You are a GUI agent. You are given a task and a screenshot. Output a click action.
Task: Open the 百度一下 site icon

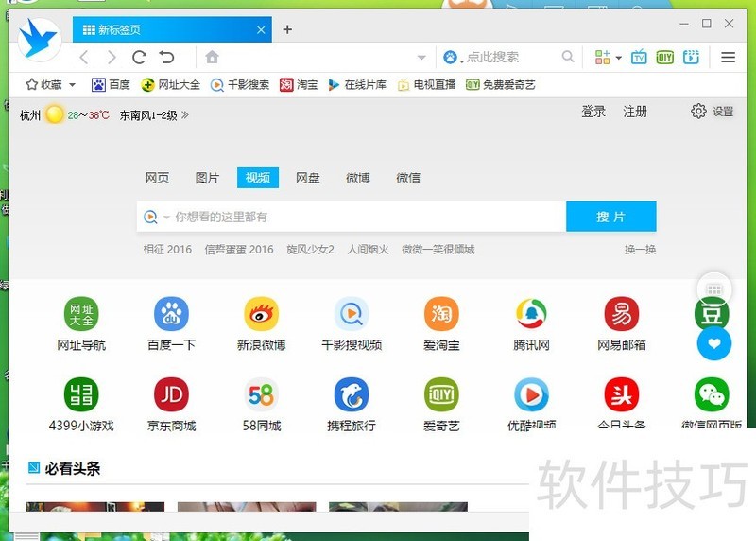click(x=171, y=314)
